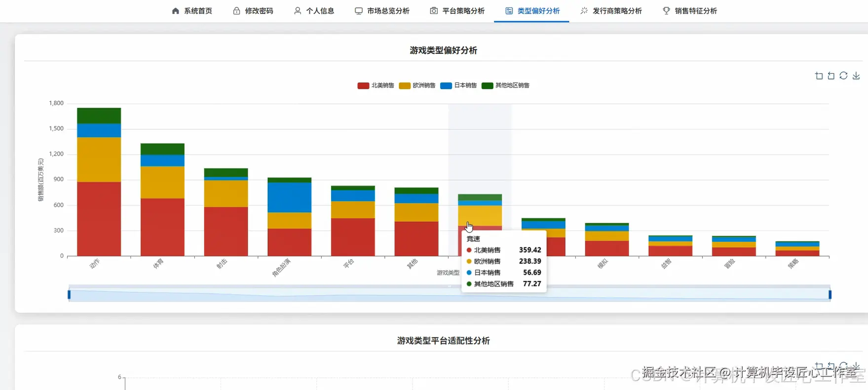Click the yellow 欧洲销售 segment of the 动作 bar
The image size is (868, 390).
point(99,159)
